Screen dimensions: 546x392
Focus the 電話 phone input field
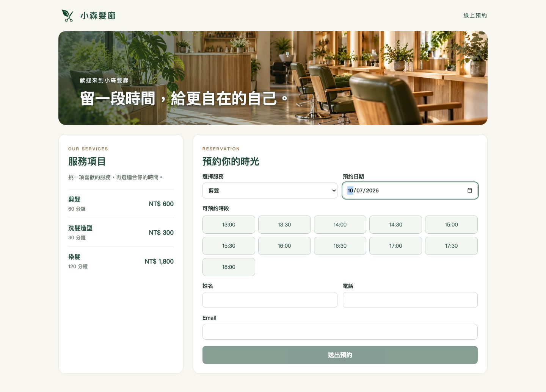pos(410,300)
